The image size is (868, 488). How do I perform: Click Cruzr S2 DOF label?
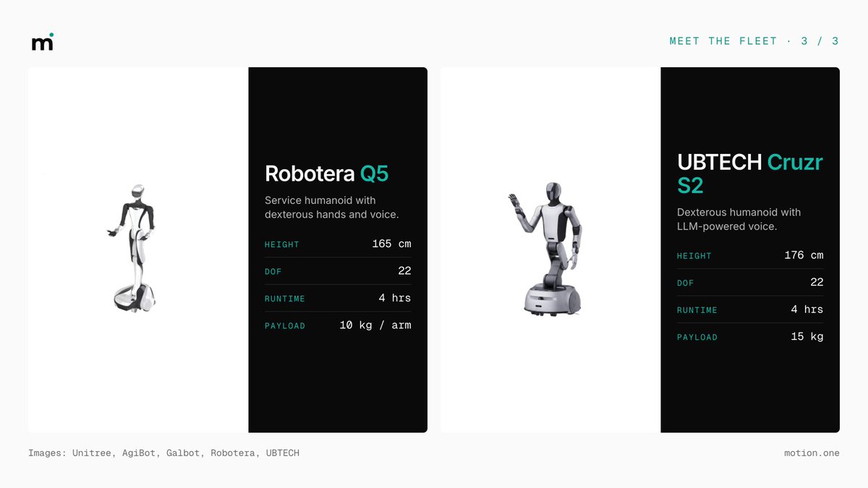point(686,283)
